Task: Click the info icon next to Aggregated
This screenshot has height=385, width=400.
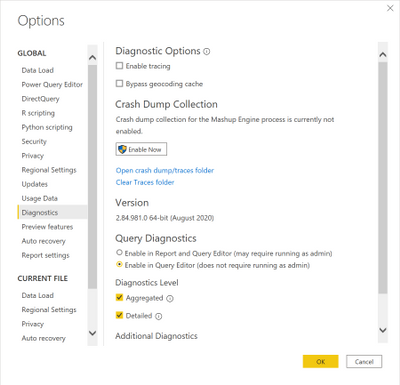Action: tap(170, 299)
